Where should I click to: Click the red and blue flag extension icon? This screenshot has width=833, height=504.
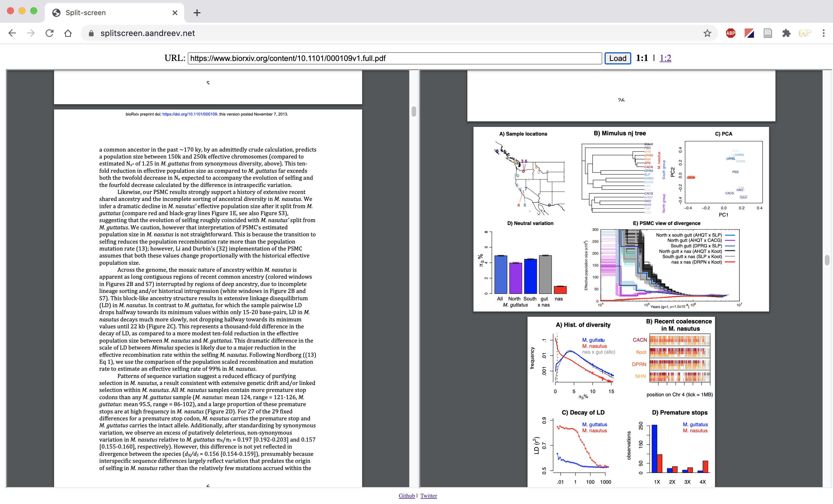point(749,33)
